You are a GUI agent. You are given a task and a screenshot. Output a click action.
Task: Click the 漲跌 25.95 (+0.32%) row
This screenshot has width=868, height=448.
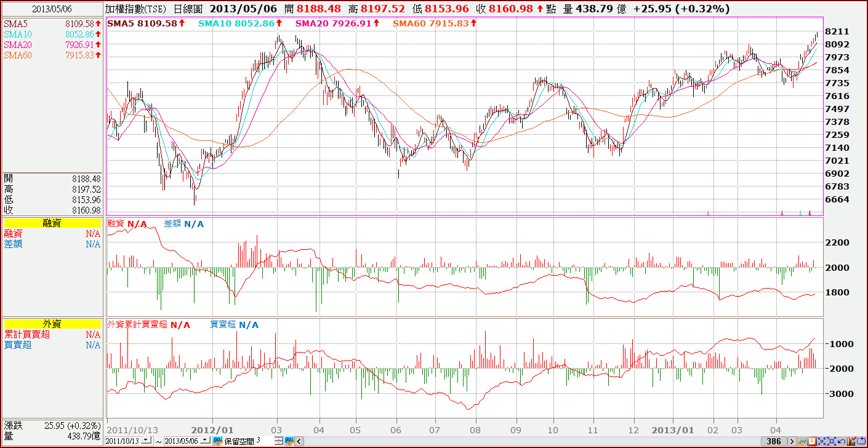(x=52, y=425)
